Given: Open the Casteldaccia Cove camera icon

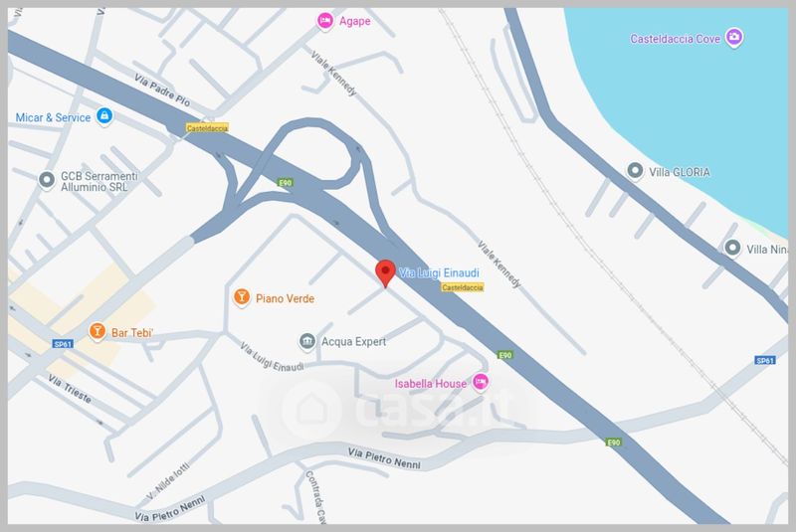Looking at the screenshot, I should tap(734, 37).
